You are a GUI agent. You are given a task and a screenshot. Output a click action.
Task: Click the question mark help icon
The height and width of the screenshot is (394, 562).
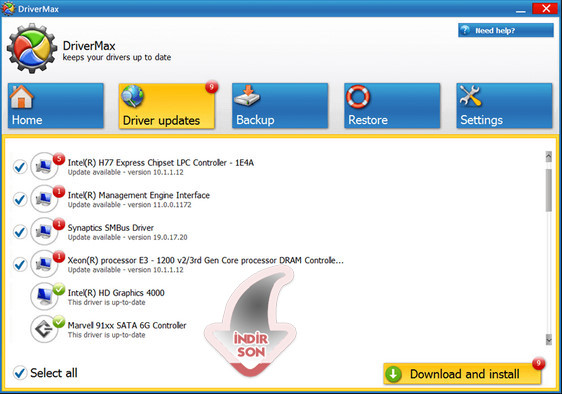coord(465,30)
